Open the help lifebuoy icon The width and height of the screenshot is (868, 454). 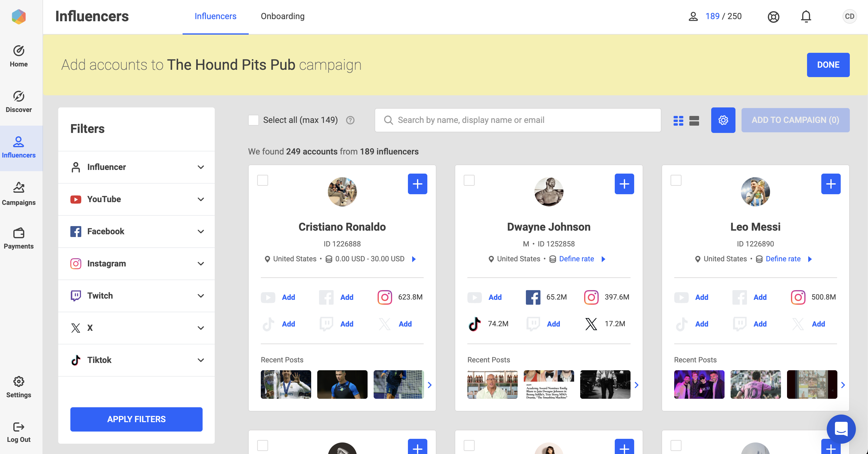point(773,16)
